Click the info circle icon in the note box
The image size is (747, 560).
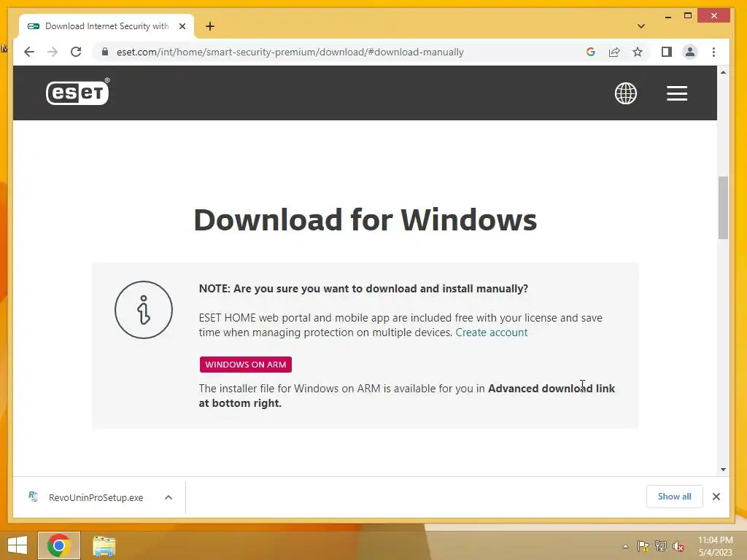144,310
